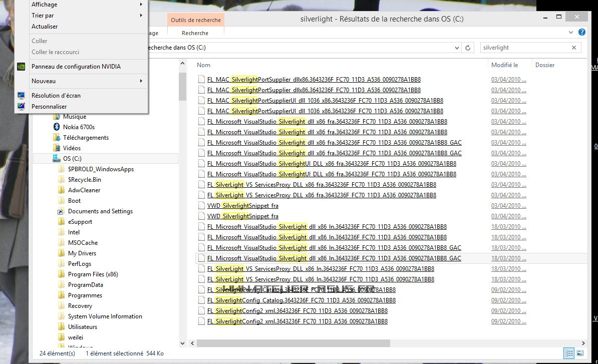Collapse the ribbon using the chevron near Help
Viewport: 598px width, 364px height.
(x=570, y=32)
